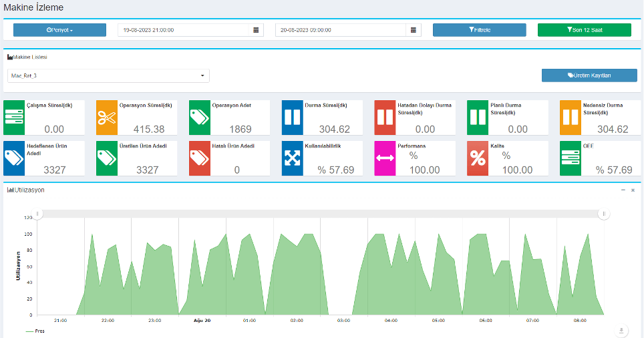The height and width of the screenshot is (338, 644).
Task: Close the Utilizasyon panel
Action: click(633, 190)
